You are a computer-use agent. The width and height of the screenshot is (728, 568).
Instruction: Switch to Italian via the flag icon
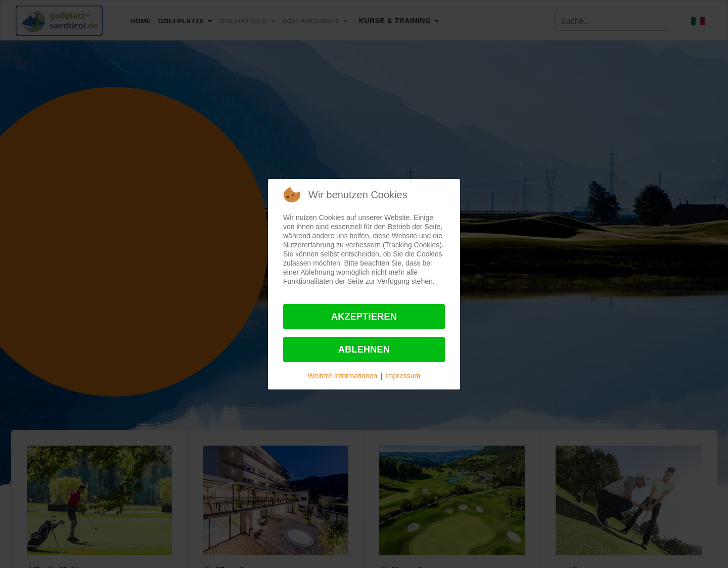698,21
